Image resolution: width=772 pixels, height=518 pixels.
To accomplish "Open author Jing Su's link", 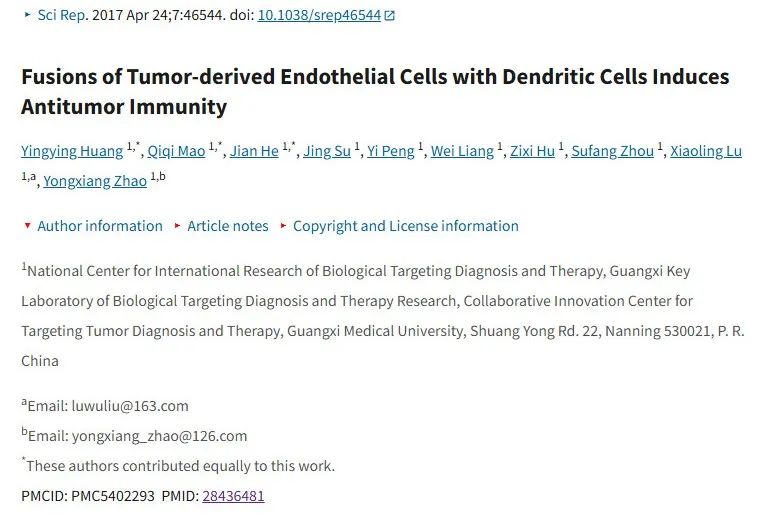I will pos(327,151).
